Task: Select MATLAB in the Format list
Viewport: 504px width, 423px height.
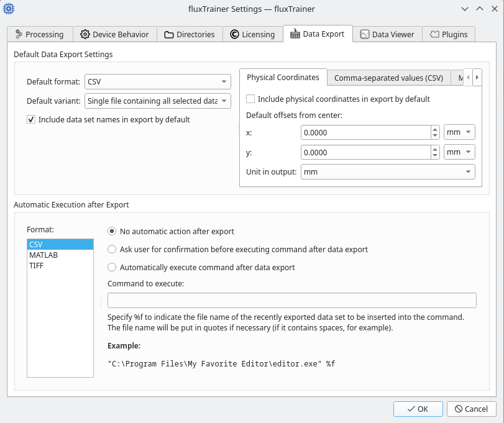Action: point(60,255)
